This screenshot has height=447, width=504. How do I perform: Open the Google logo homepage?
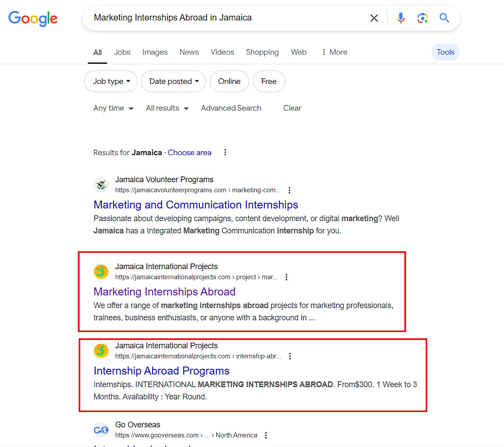(33, 19)
